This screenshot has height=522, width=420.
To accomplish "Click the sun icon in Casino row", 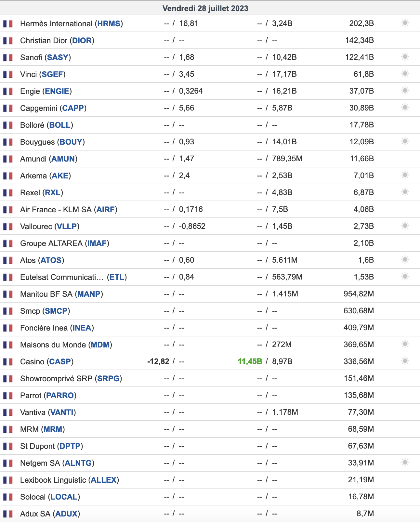I will click(405, 361).
